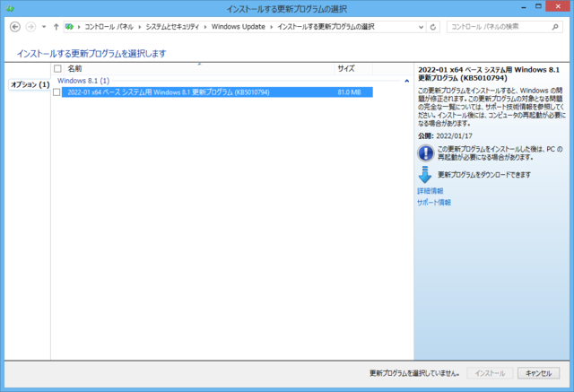Click the インストールする更新プログラムを選択します heading
The width and height of the screenshot is (574, 392).
(91, 54)
